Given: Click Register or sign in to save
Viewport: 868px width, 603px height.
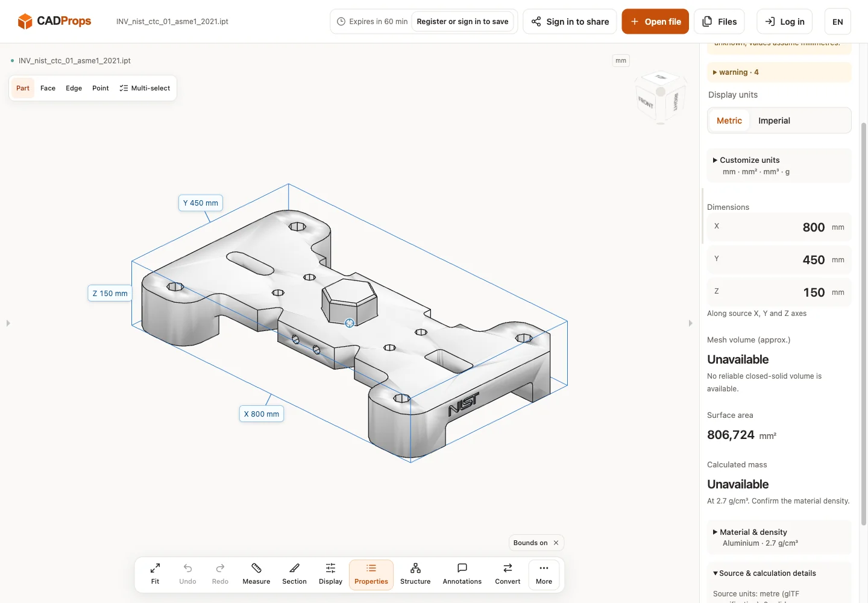Looking at the screenshot, I should (462, 22).
